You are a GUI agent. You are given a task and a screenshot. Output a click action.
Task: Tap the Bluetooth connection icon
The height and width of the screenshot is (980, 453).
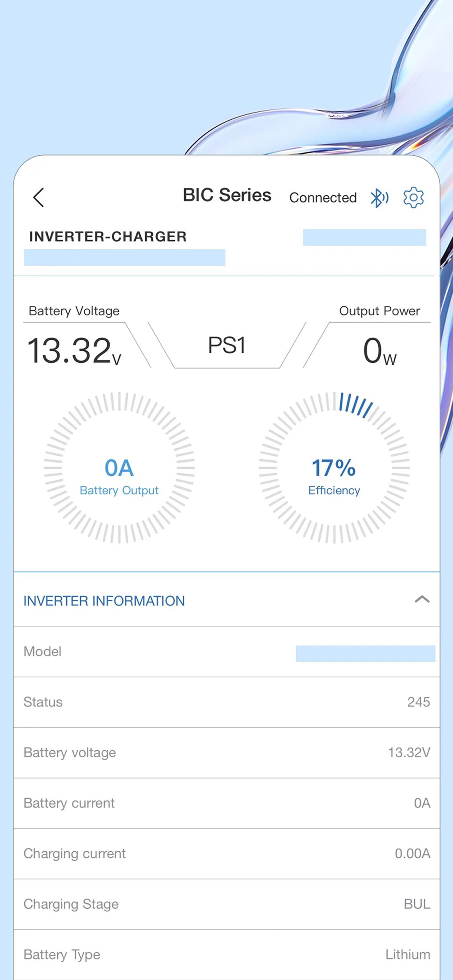click(380, 198)
